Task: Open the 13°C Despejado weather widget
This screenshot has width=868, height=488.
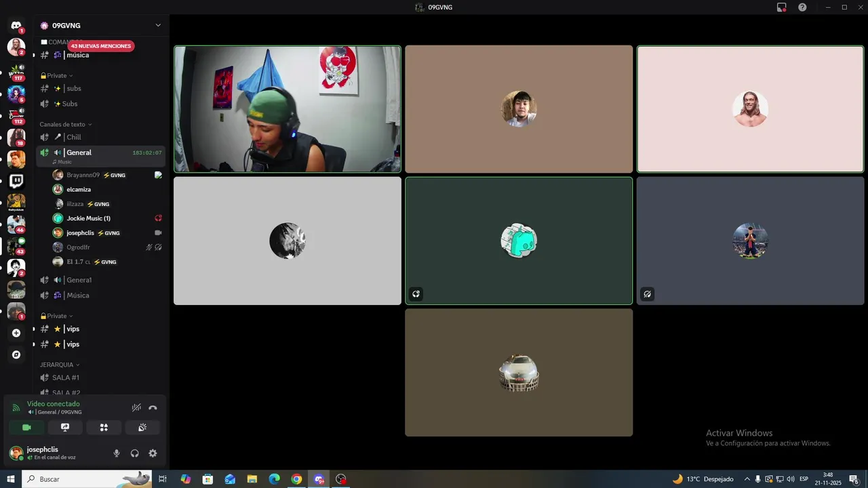Action: pos(703,479)
